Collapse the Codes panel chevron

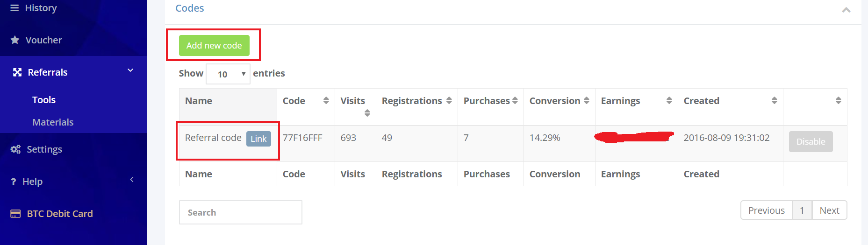click(x=846, y=10)
